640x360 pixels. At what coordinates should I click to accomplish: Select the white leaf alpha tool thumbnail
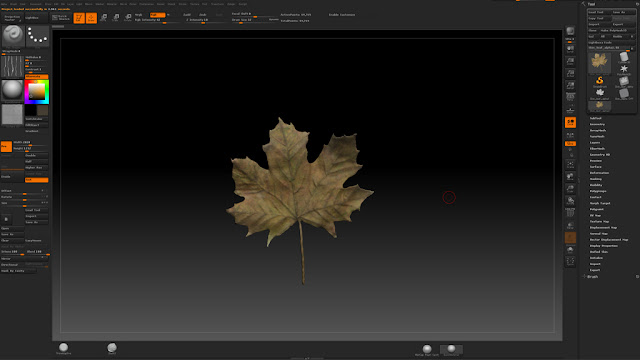[599, 93]
